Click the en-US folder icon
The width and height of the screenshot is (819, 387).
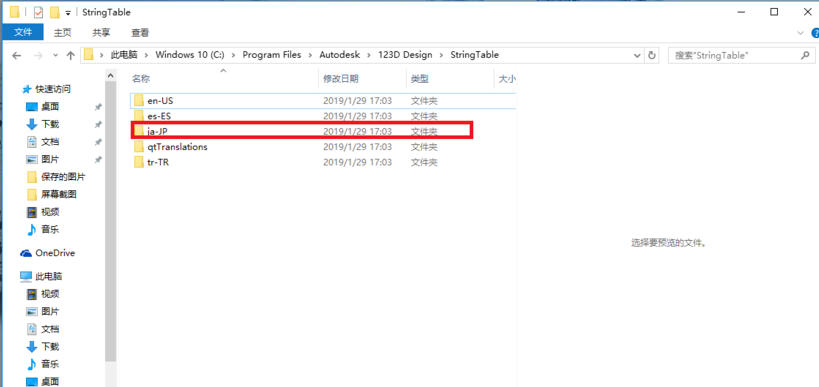pyautogui.click(x=138, y=100)
